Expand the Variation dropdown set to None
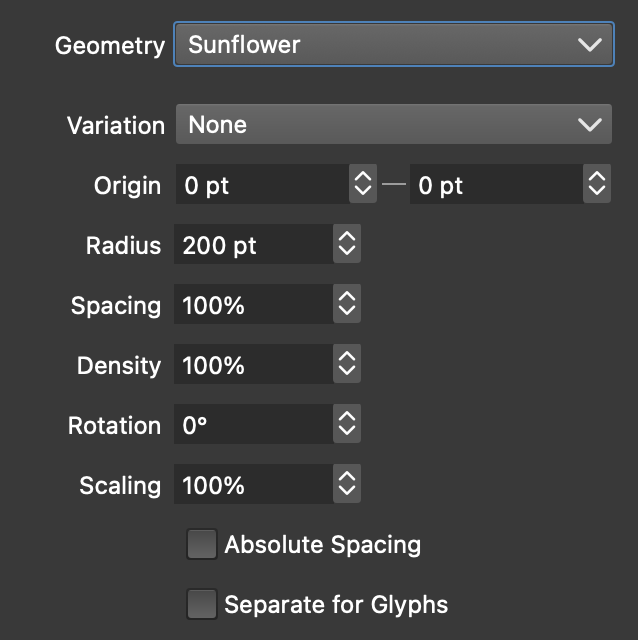Screen dimensions: 638x640 tap(393, 125)
